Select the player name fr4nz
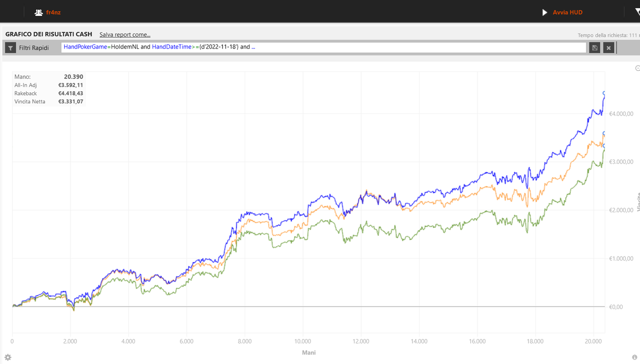The width and height of the screenshot is (640, 364). 53,12
